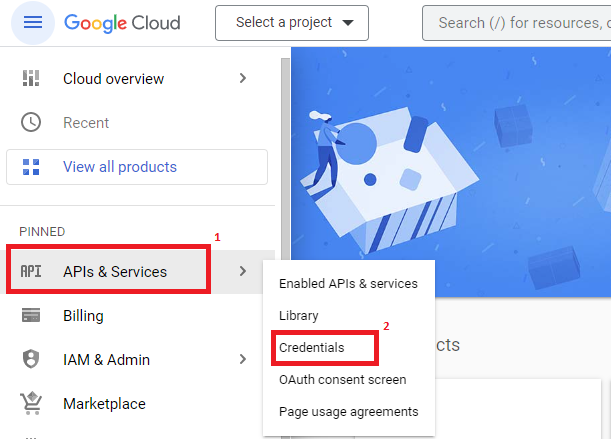Screen dimensions: 611x439
Task: Click the View all products grid icon
Action: pos(31,167)
